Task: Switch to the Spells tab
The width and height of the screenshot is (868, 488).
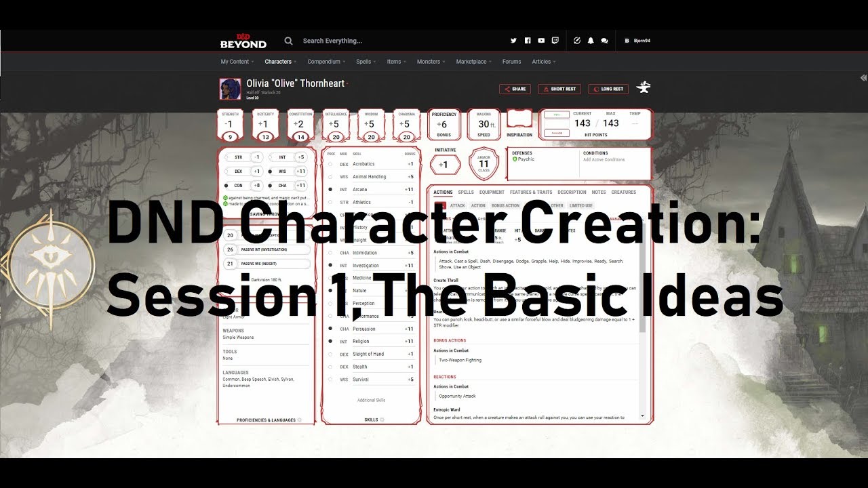Action: click(x=466, y=192)
